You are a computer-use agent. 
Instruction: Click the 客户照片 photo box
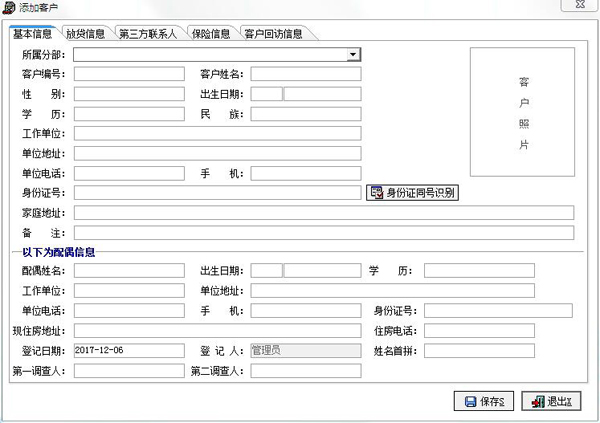pos(522,112)
